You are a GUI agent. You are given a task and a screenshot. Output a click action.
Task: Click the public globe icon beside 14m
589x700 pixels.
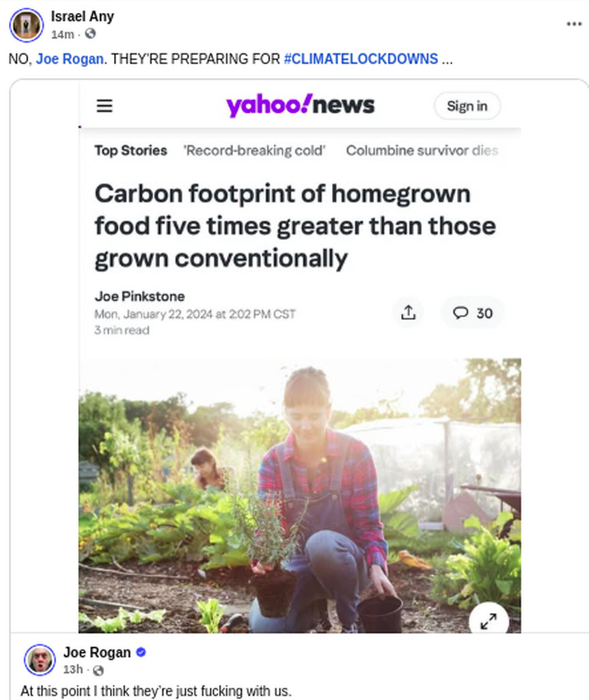90,33
